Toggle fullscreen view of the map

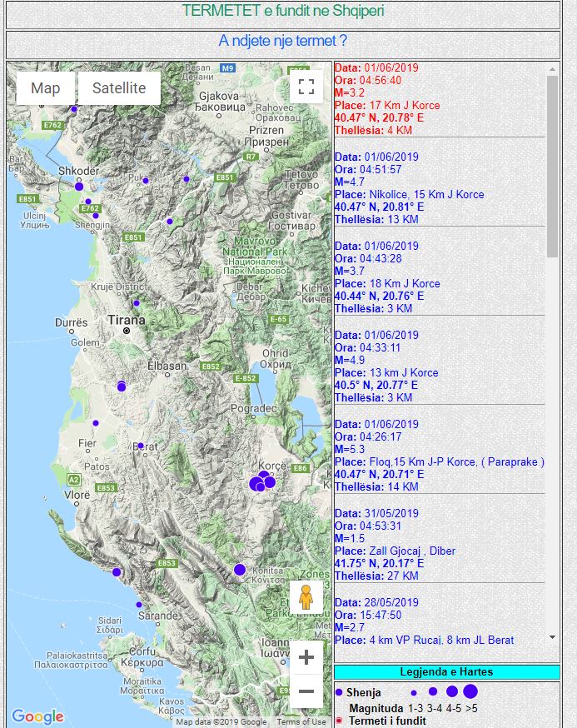[306, 86]
